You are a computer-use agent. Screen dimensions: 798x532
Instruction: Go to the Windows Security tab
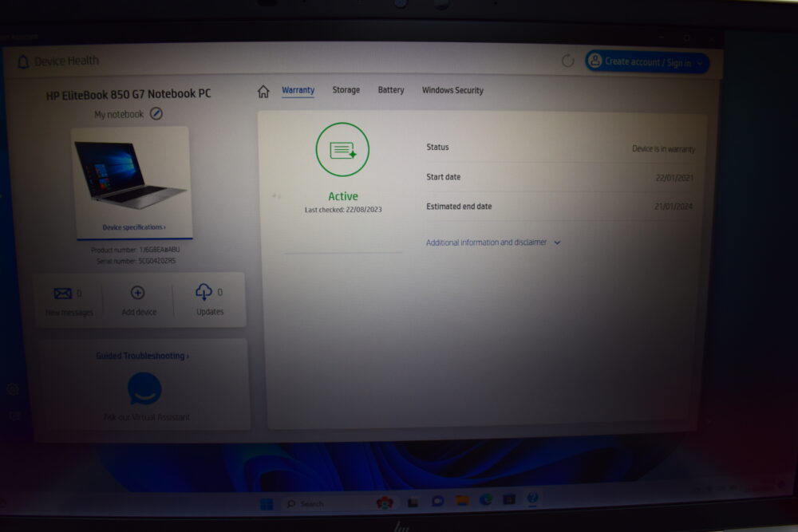pos(452,90)
